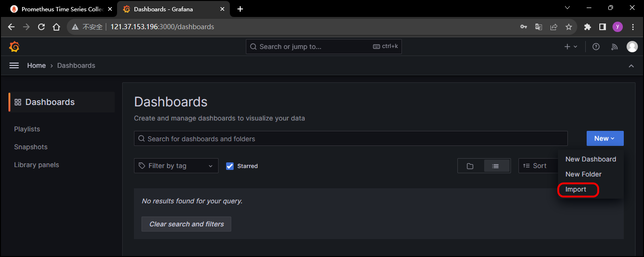Open browser extensions puzzle icon

[588, 27]
